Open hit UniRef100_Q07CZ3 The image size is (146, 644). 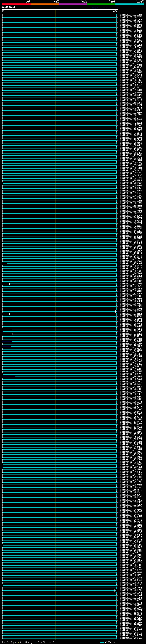[131, 17]
